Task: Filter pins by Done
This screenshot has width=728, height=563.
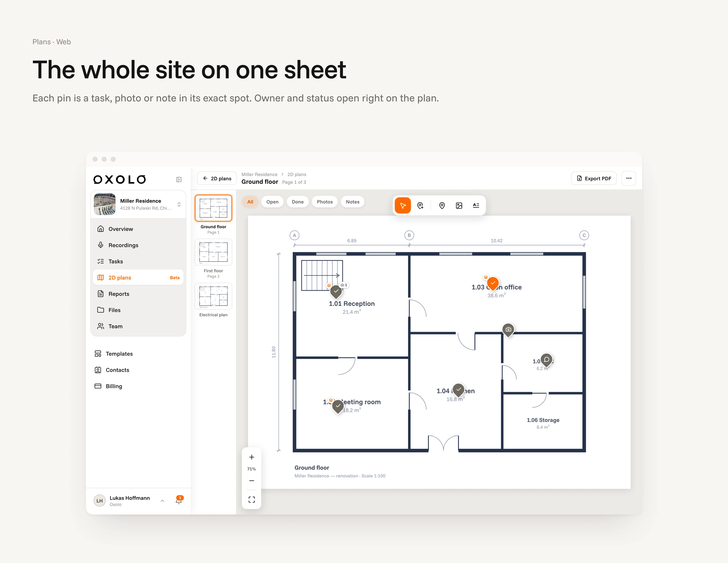Action: 298,201
